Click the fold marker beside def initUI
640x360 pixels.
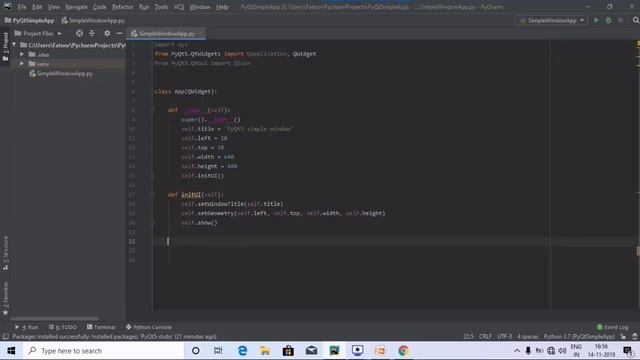point(153,195)
